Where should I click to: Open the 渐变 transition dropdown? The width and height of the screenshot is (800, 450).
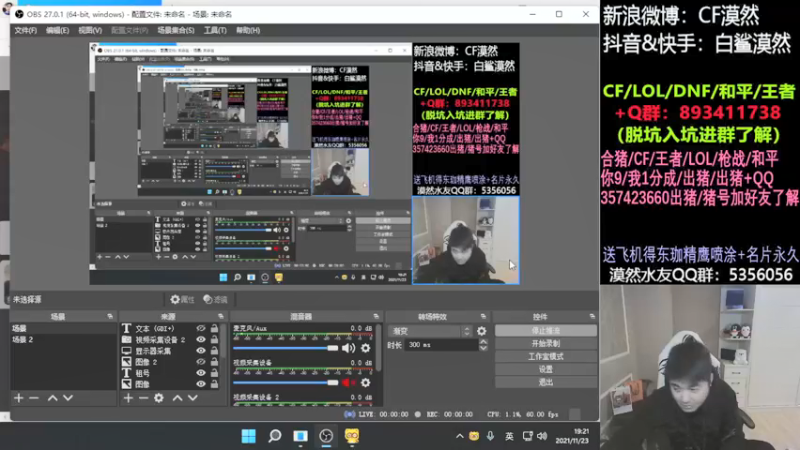[430, 331]
